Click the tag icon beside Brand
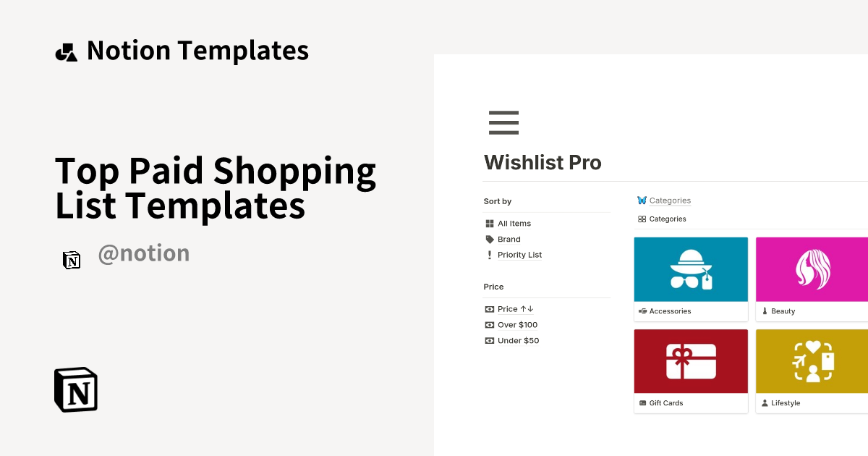Screen dimensions: 868x456 point(489,239)
